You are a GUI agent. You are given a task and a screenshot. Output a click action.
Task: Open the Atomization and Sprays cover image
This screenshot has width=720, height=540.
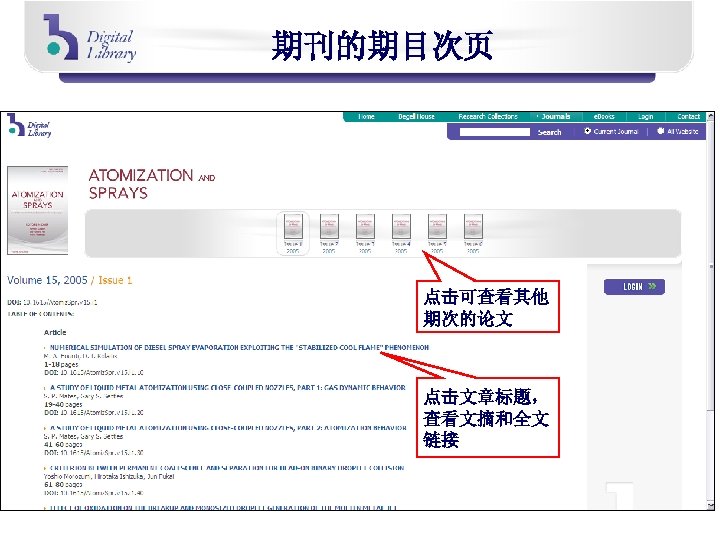pos(38,210)
